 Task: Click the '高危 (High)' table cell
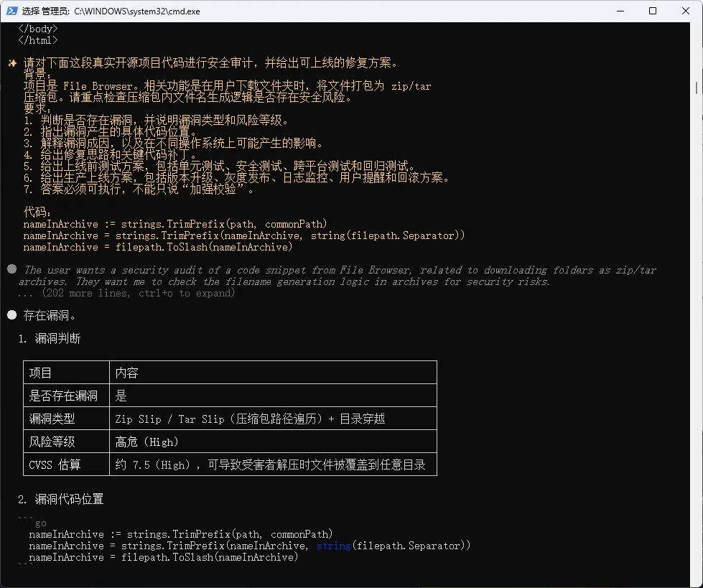click(x=273, y=442)
